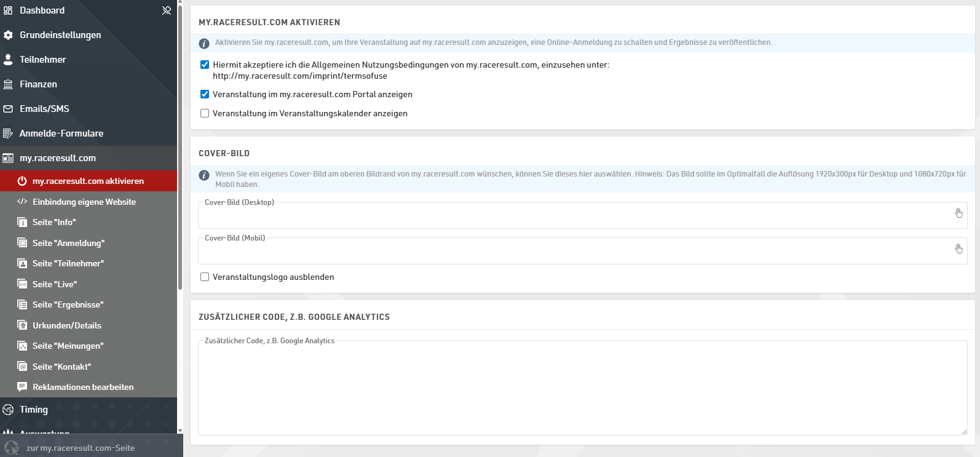Expand the Timing sidebar section

coord(34,410)
